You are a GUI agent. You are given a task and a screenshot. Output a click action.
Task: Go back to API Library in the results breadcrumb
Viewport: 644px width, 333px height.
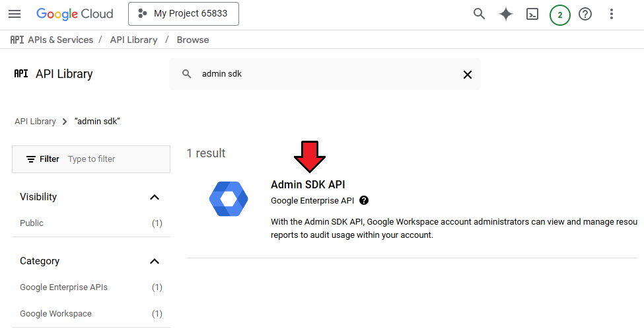tap(35, 122)
